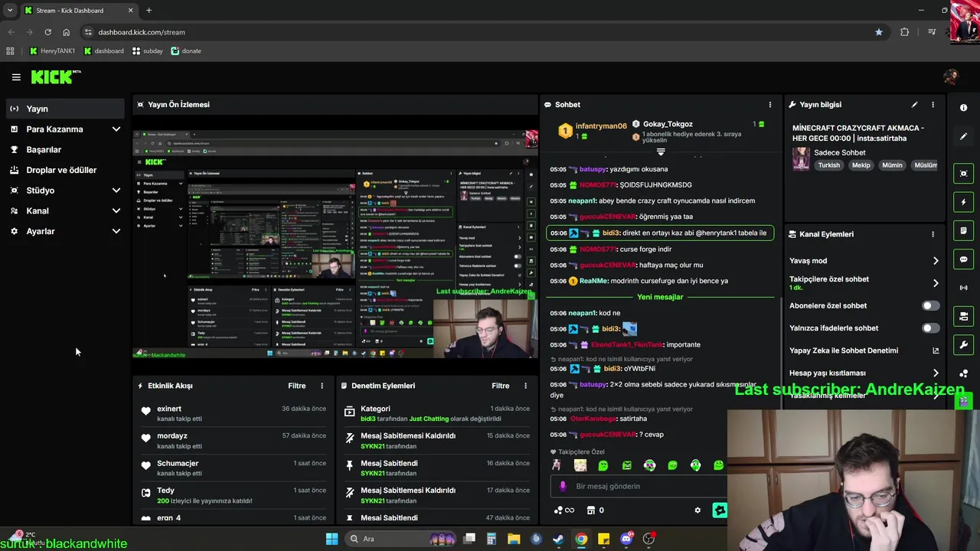Toggle the wrench channel actions icon

coord(963,344)
